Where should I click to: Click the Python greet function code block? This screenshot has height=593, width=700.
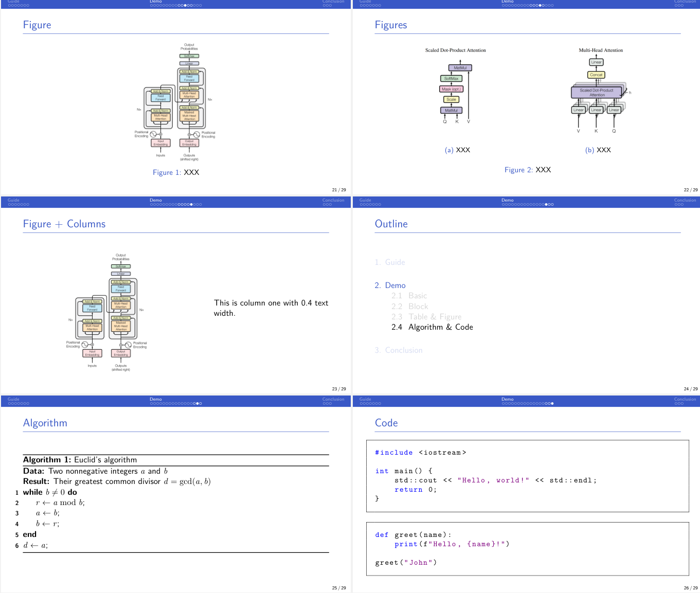tap(528, 549)
